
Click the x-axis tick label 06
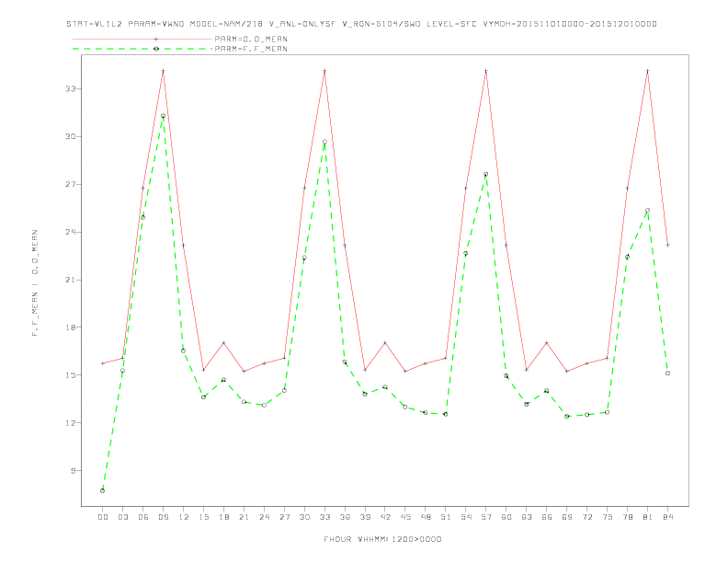coord(143,517)
